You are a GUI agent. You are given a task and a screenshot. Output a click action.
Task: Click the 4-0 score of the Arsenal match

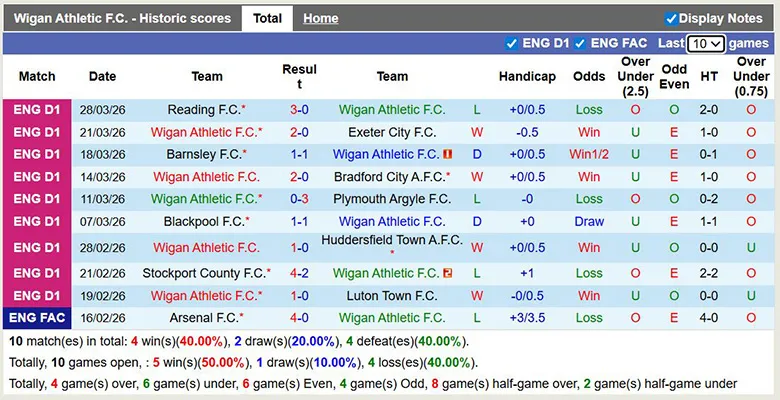coord(299,318)
